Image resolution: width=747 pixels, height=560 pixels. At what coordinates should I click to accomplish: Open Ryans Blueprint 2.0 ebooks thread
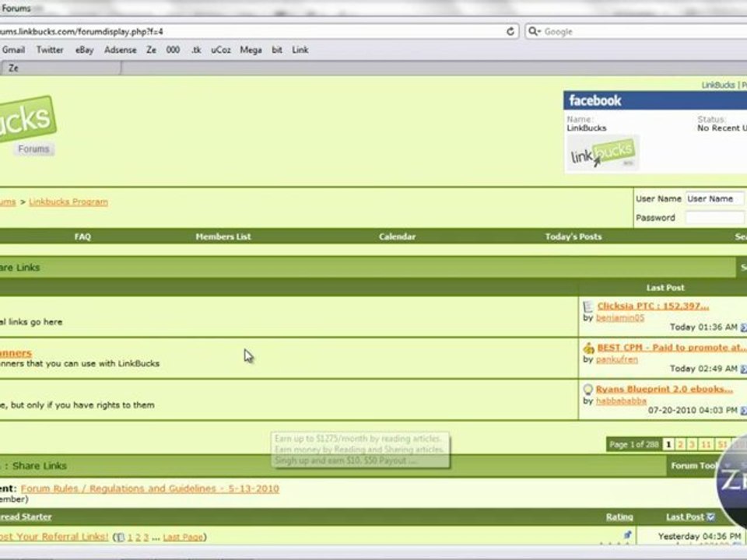click(x=664, y=389)
